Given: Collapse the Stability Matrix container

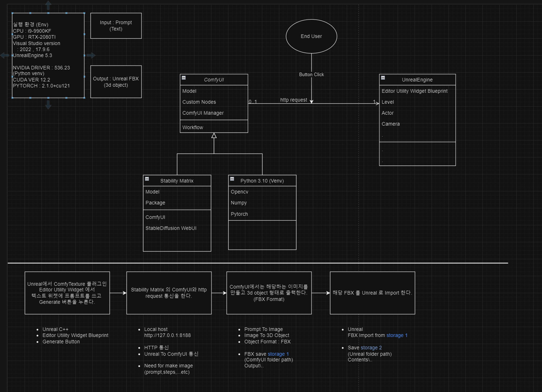Looking at the screenshot, I should pos(147,179).
